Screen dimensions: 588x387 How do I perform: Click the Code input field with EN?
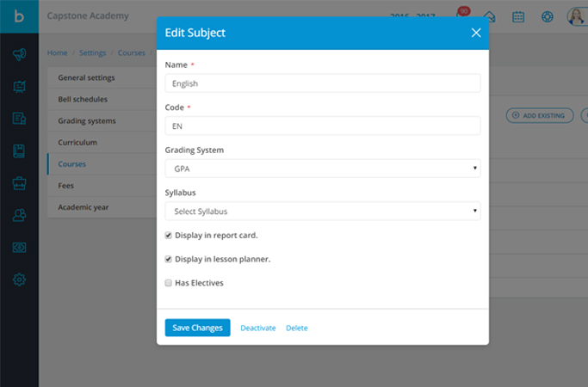click(x=323, y=126)
